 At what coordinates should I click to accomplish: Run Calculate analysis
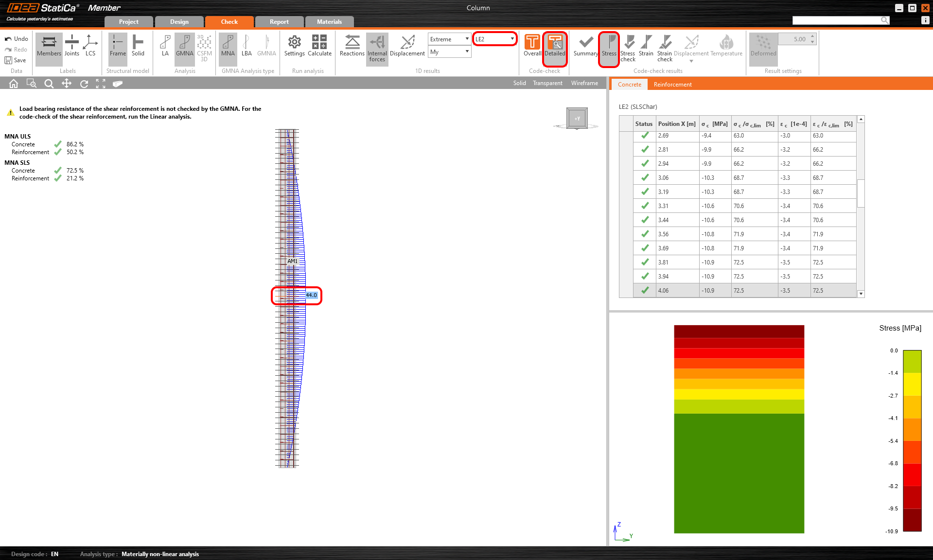pyautogui.click(x=319, y=47)
